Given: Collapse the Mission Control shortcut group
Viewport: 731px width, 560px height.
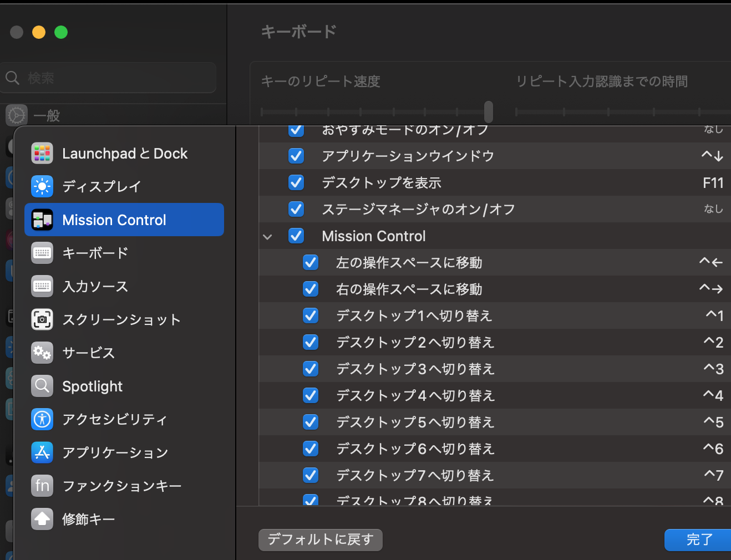Looking at the screenshot, I should pos(267,237).
